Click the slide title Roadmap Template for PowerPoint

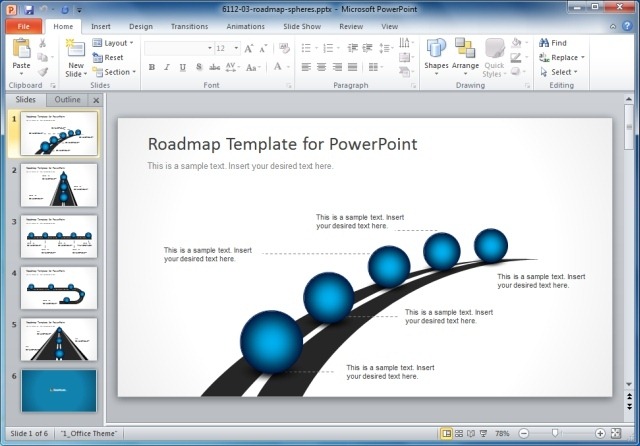pos(282,144)
